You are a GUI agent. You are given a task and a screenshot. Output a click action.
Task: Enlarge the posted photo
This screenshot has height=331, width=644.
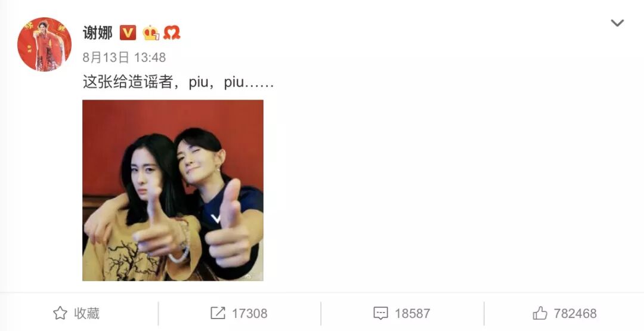click(x=173, y=191)
